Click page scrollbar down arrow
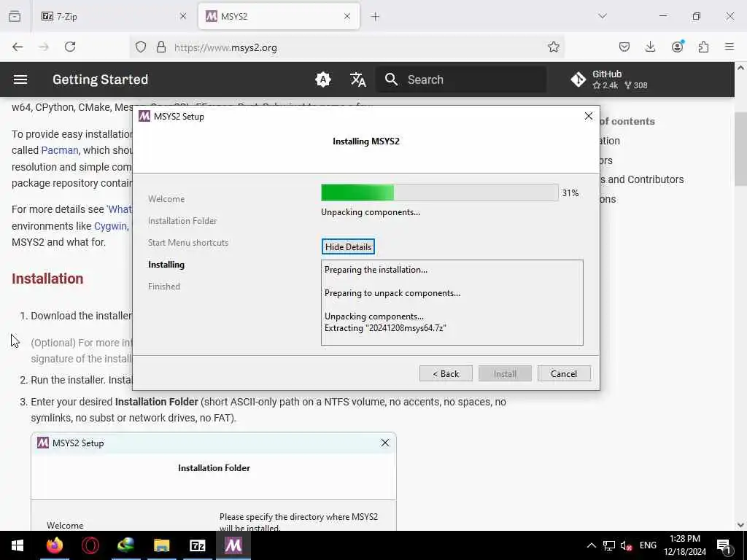The height and width of the screenshot is (560, 747). click(x=740, y=525)
